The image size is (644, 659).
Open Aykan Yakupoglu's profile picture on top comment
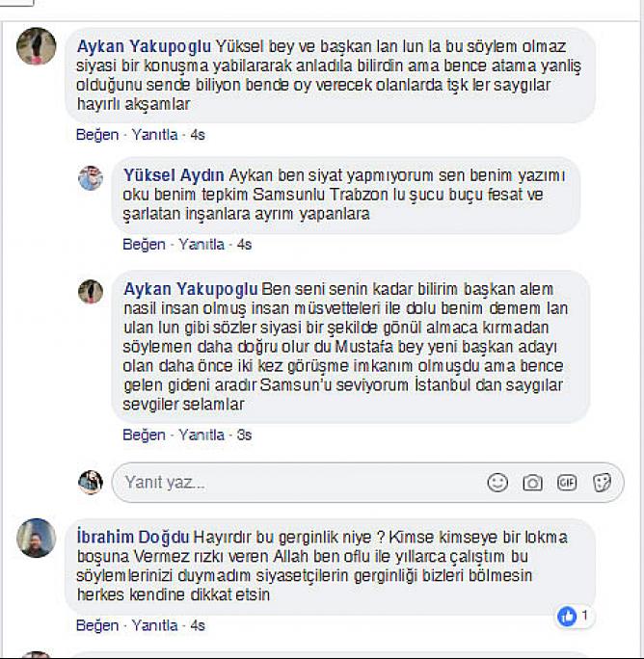37,46
